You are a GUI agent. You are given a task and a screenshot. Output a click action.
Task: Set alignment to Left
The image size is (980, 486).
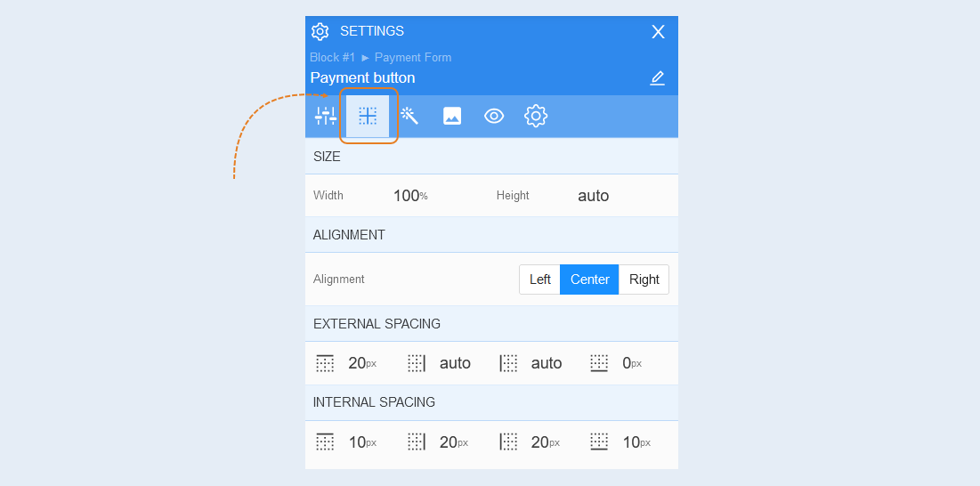pos(540,279)
